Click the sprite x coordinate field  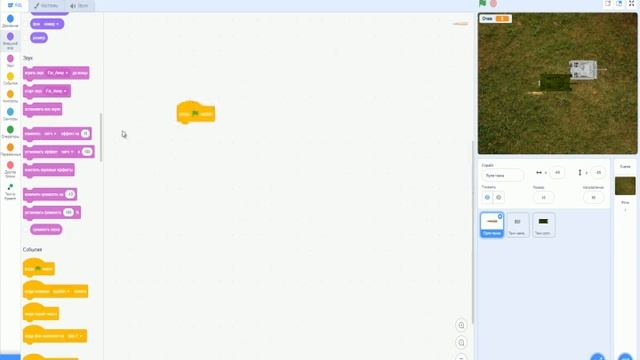tap(557, 173)
